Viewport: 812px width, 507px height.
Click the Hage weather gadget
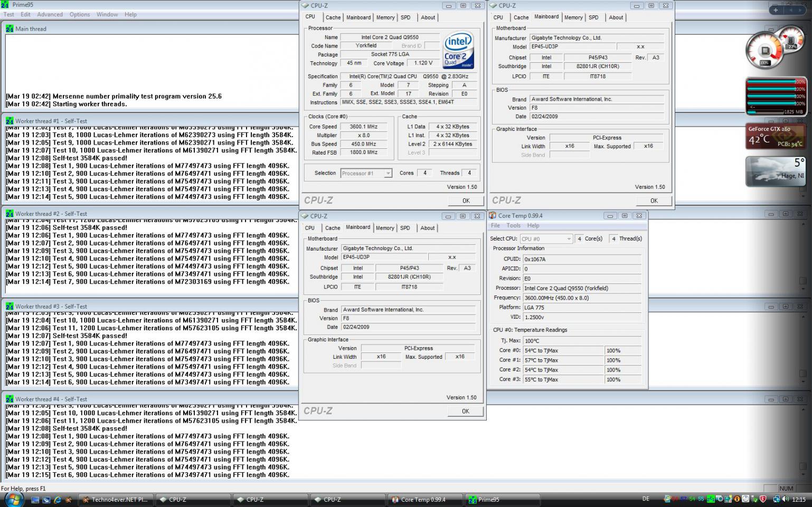tap(776, 171)
